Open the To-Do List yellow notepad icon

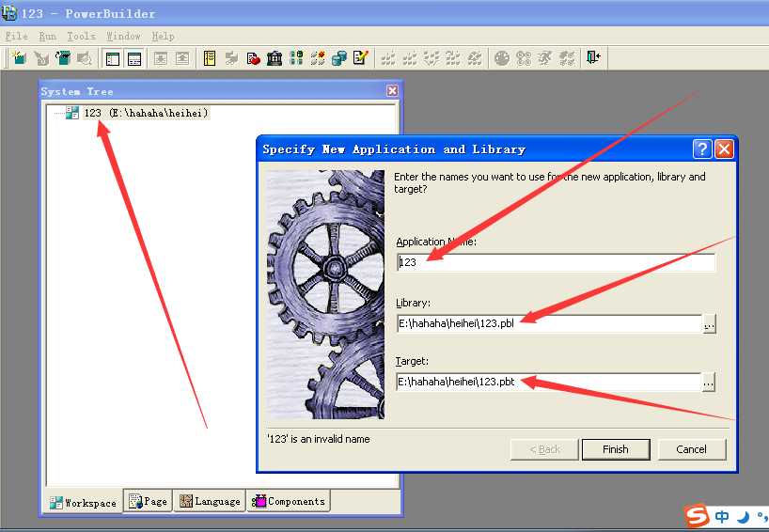coord(210,58)
